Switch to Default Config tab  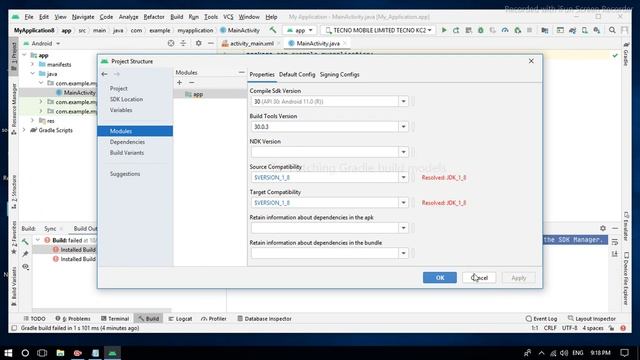pos(297,74)
